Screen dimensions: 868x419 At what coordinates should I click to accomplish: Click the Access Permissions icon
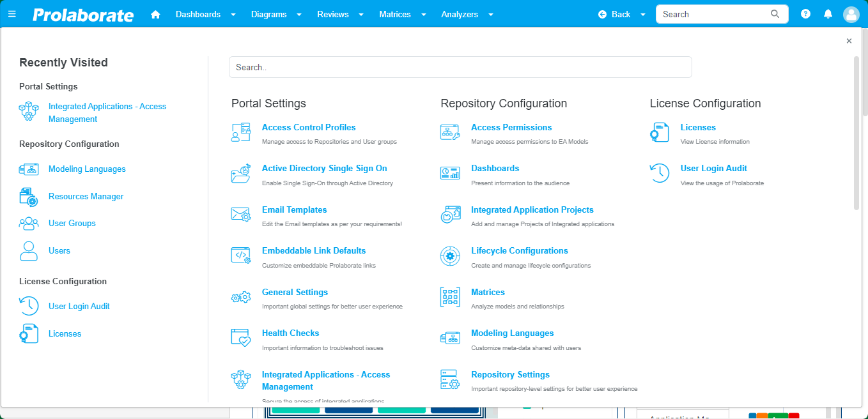[450, 133]
